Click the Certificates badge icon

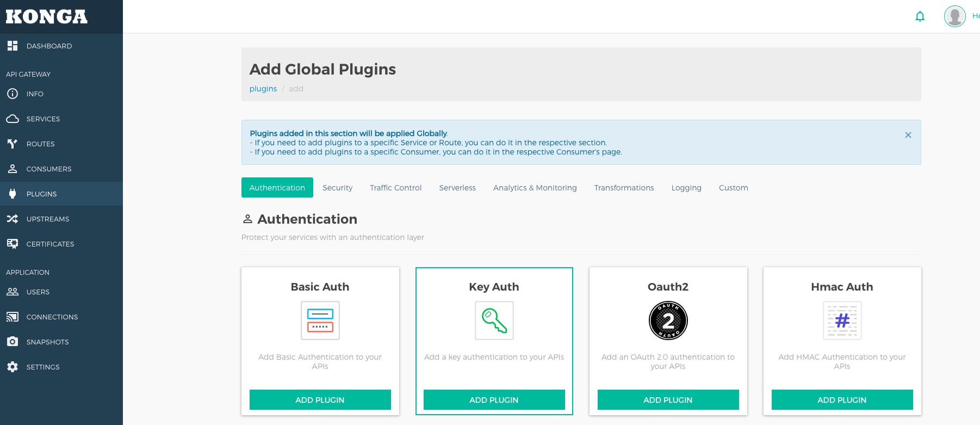point(13,244)
